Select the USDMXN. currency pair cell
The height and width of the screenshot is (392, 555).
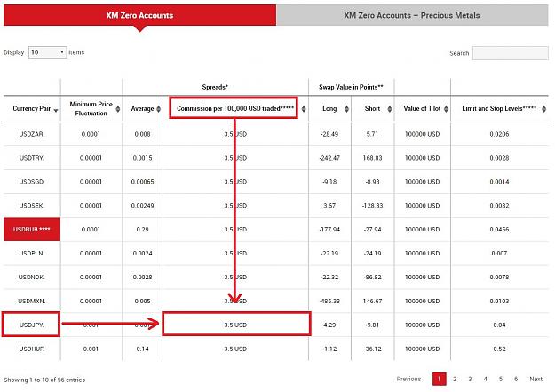(32, 302)
